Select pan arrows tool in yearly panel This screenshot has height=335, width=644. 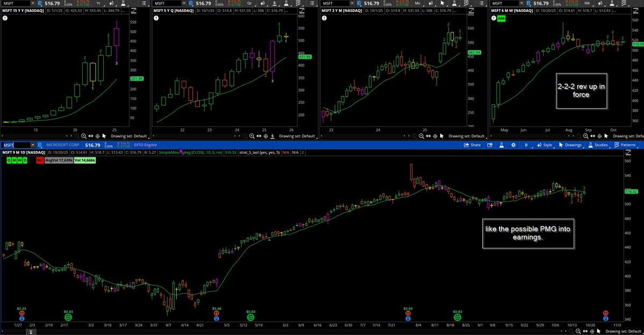click(90, 136)
